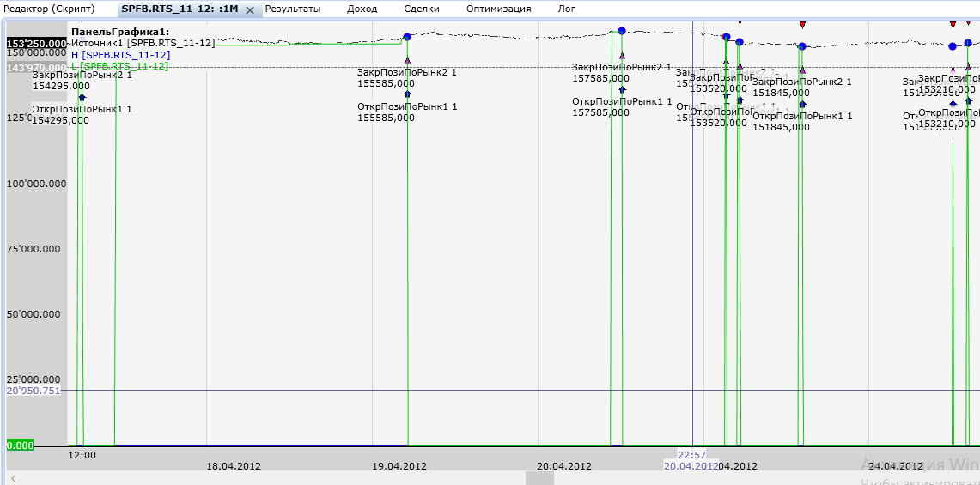This screenshot has height=485, width=980.
Task: Click the green L [SPFB.RTS_11-12] legend entry
Action: point(120,66)
